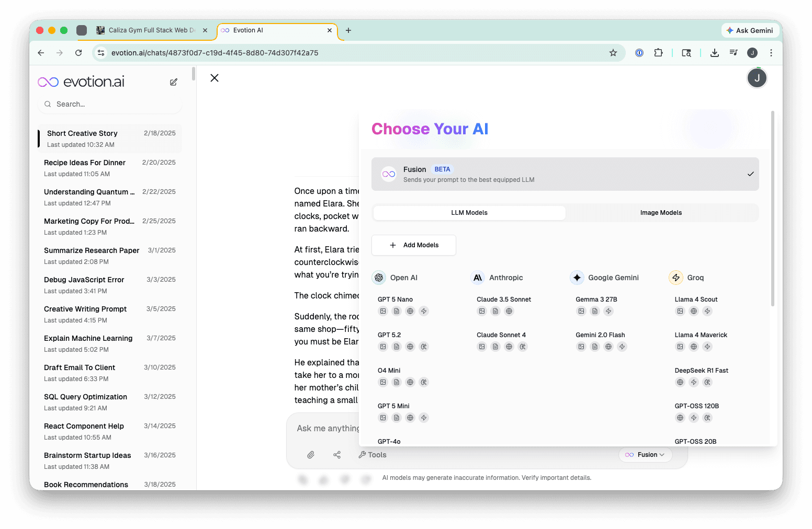This screenshot has height=529, width=812.
Task: Open the browser extensions puzzle-piece menu
Action: click(x=659, y=53)
